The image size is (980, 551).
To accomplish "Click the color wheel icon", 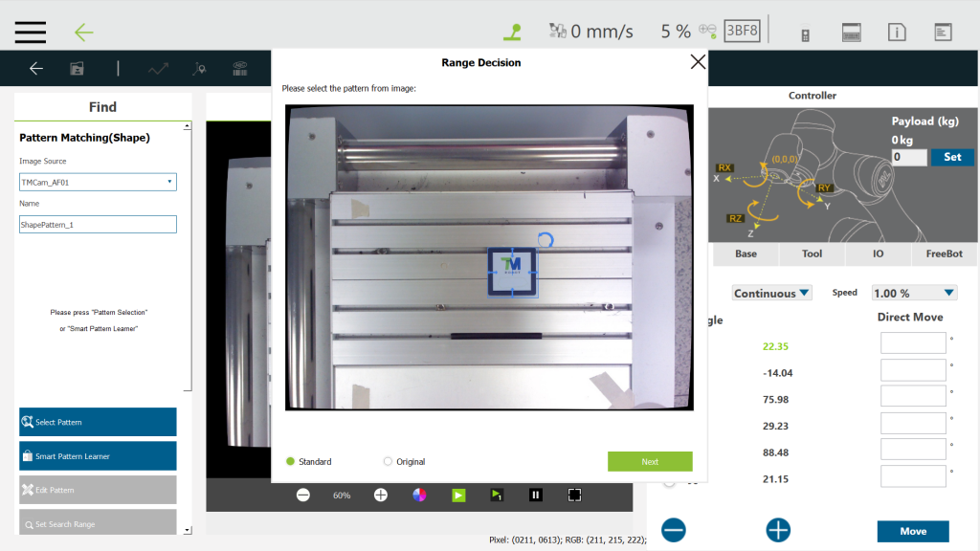I will [x=419, y=495].
